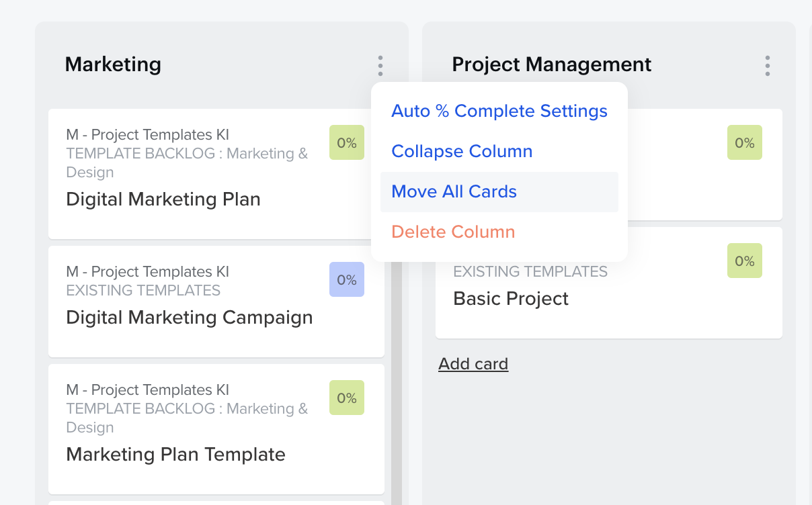
Task: Click 0% badge on Digital Marketing Plan
Action: pyautogui.click(x=346, y=142)
